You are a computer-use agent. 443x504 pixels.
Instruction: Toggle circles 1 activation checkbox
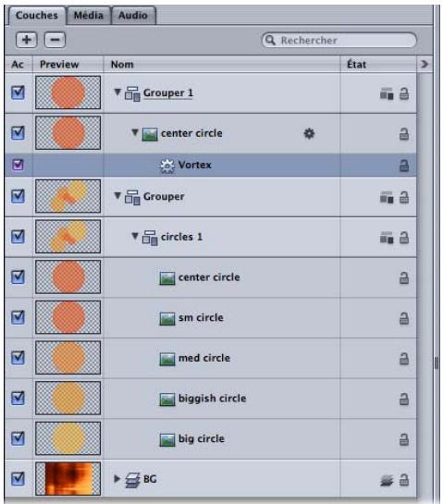18,236
